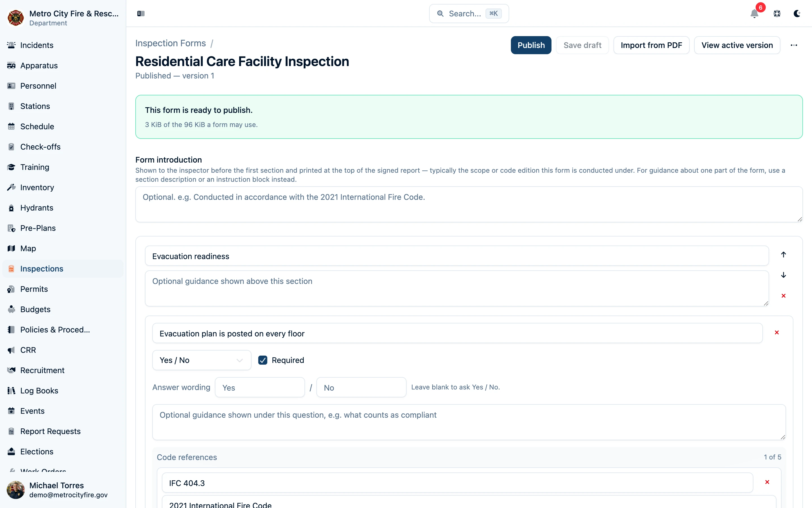The image size is (812, 508).
Task: Click the Budgets piggy bank icon
Action: tap(11, 309)
